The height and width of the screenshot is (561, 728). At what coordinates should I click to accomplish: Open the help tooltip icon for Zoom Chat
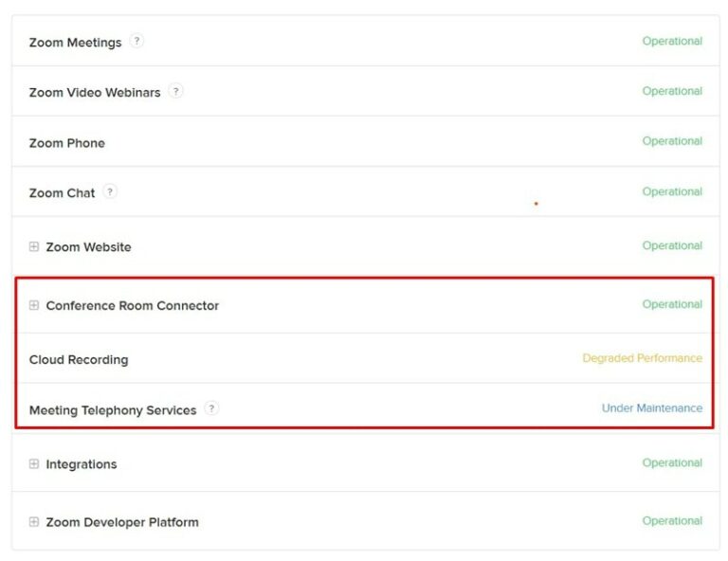pyautogui.click(x=111, y=191)
